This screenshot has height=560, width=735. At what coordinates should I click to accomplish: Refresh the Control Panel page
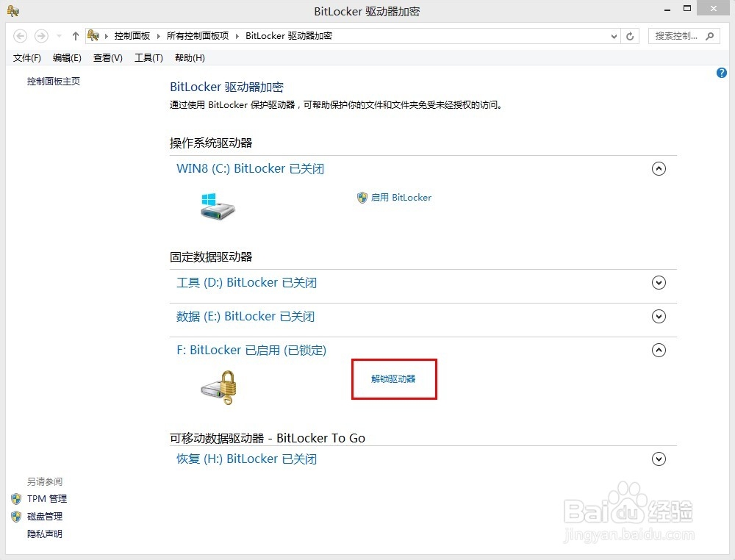[630, 36]
